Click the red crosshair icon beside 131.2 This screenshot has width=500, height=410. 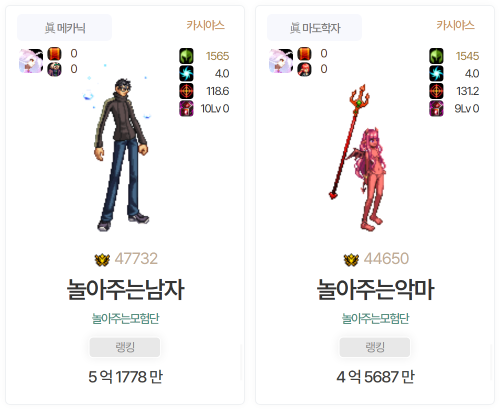[436, 91]
